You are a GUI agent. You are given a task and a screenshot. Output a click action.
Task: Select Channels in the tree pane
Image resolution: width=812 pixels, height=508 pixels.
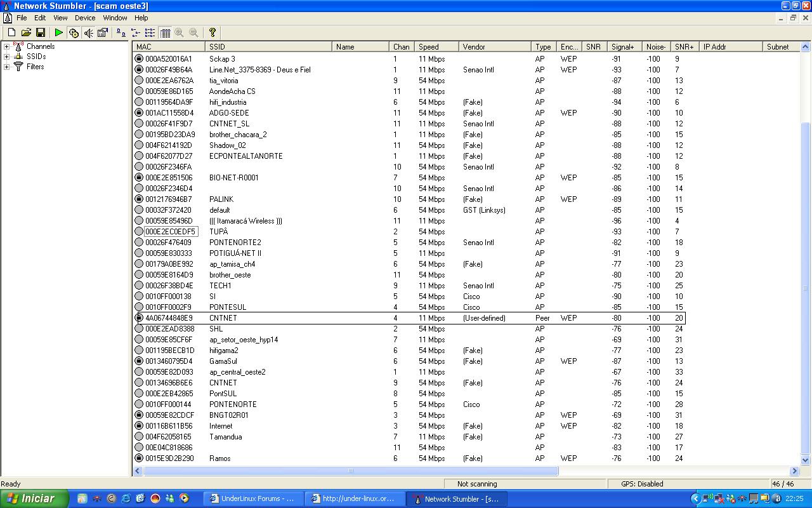click(41, 46)
